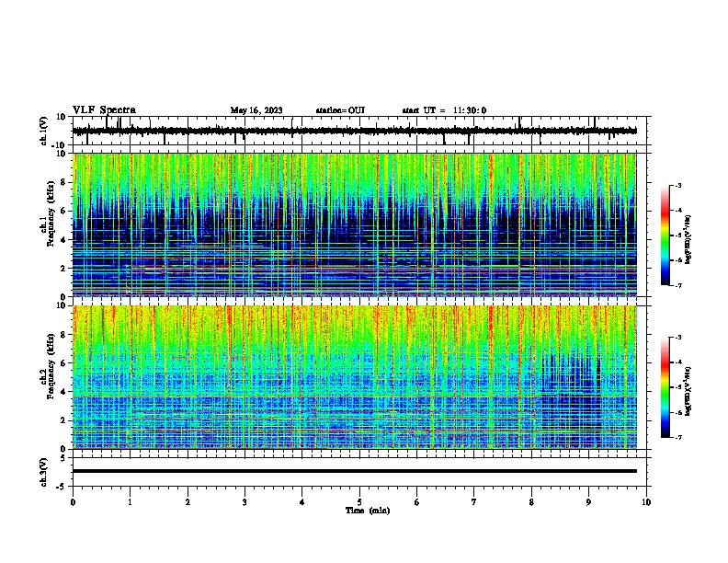This screenshot has width=728, height=563.
Task: Click the "-3" label on ch.1 color bar
Action: click(x=677, y=185)
